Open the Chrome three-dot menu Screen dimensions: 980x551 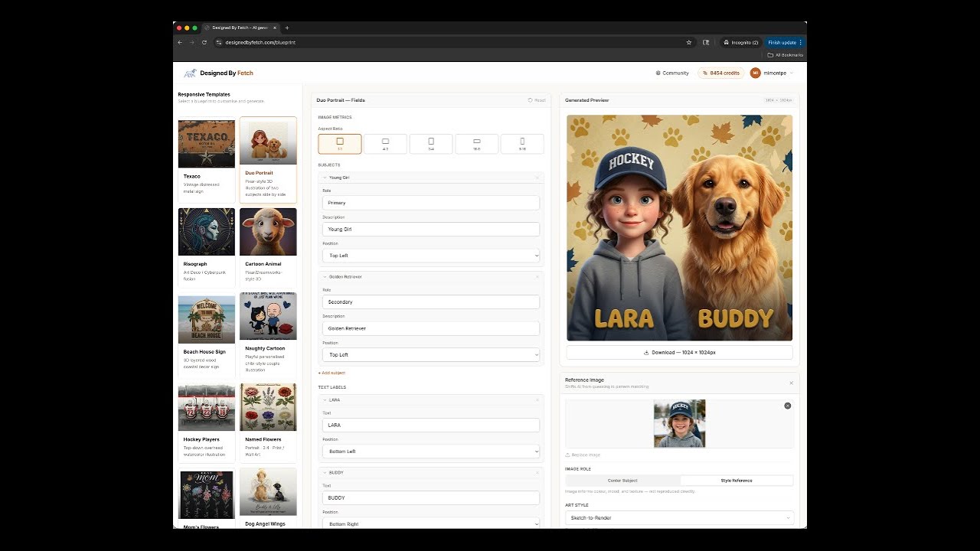pyautogui.click(x=801, y=42)
